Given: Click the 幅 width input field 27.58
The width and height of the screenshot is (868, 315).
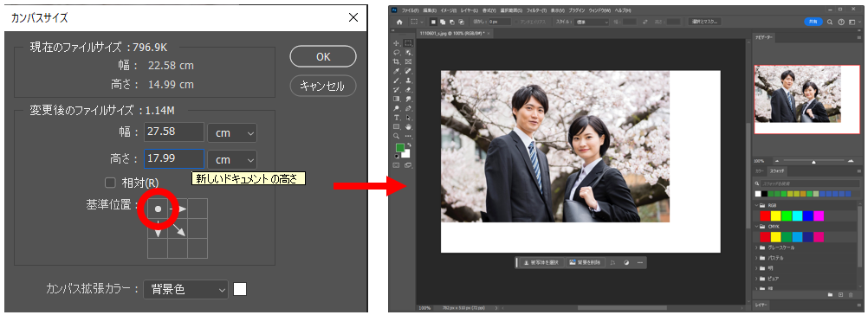Looking at the screenshot, I should tap(174, 132).
